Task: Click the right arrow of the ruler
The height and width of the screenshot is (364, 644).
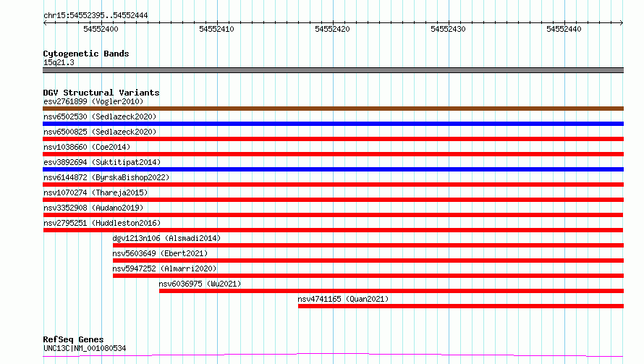Action: 622,22
